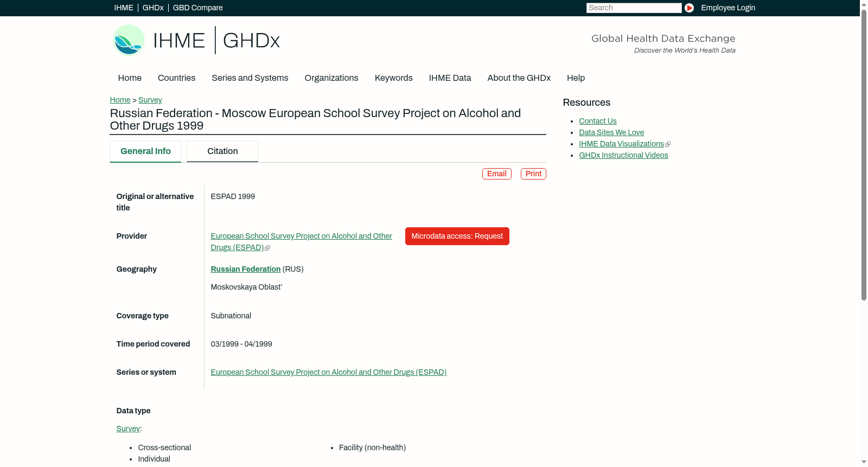Open the ESPAD provider link

[x=301, y=241]
